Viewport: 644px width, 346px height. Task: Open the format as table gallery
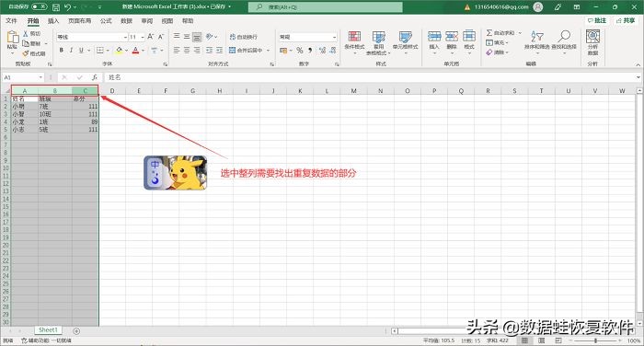pos(378,42)
